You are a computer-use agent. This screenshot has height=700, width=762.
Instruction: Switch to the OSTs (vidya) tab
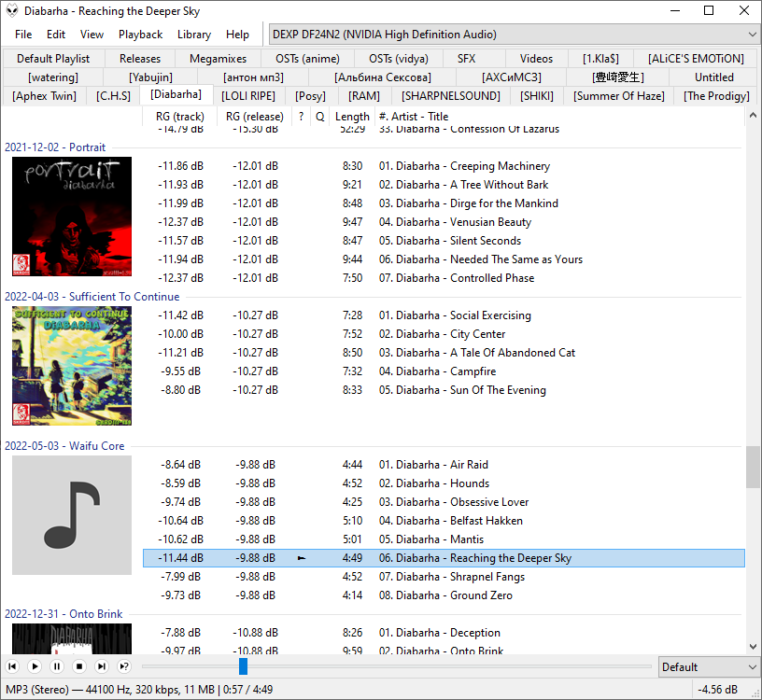(399, 59)
